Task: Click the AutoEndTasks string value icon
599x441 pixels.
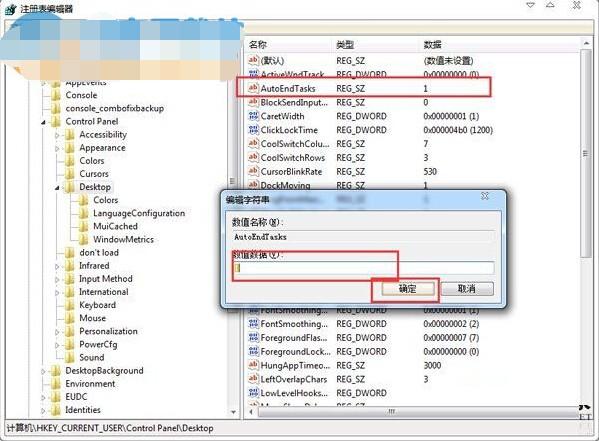Action: [x=253, y=88]
